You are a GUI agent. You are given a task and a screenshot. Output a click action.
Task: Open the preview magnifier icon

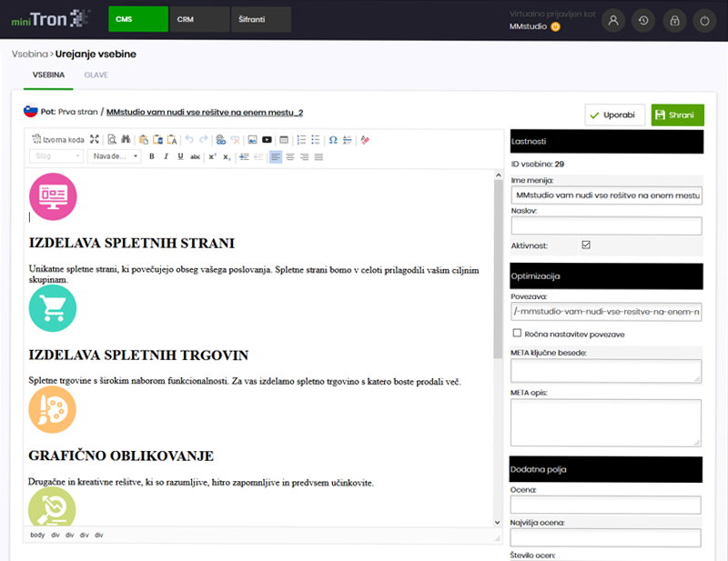coord(112,139)
